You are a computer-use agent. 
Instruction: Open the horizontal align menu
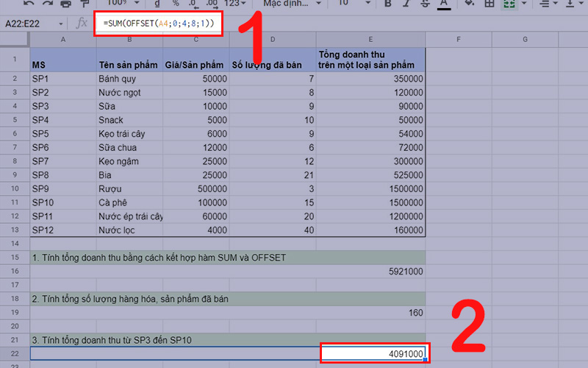coord(547,4)
